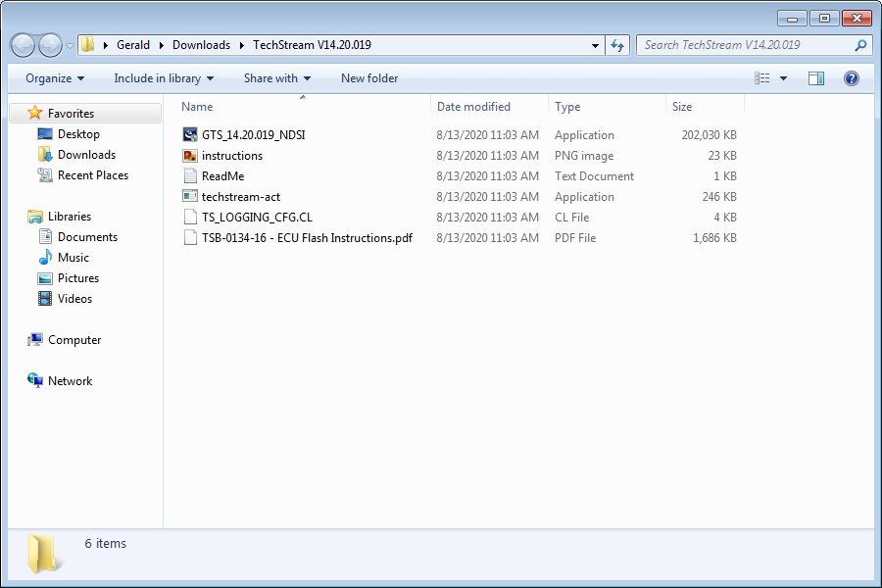Select the instructions file name
This screenshot has height=588, width=882.
(x=232, y=155)
